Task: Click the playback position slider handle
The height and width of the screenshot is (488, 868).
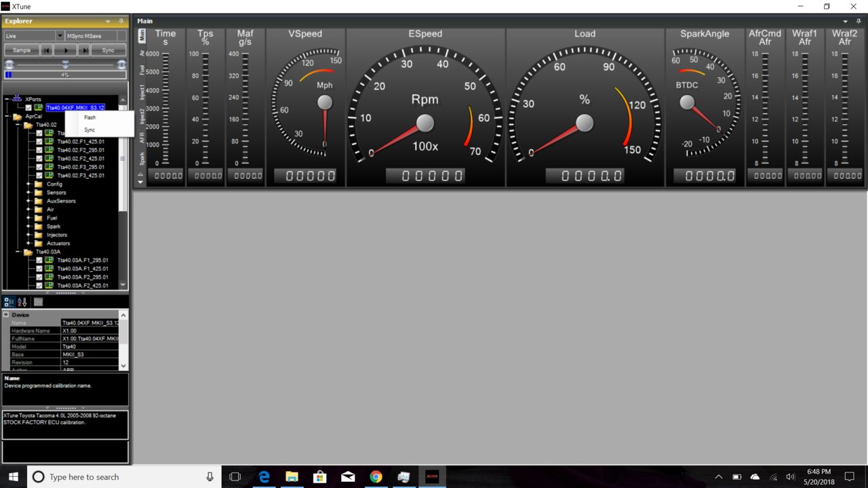Action: [65, 64]
